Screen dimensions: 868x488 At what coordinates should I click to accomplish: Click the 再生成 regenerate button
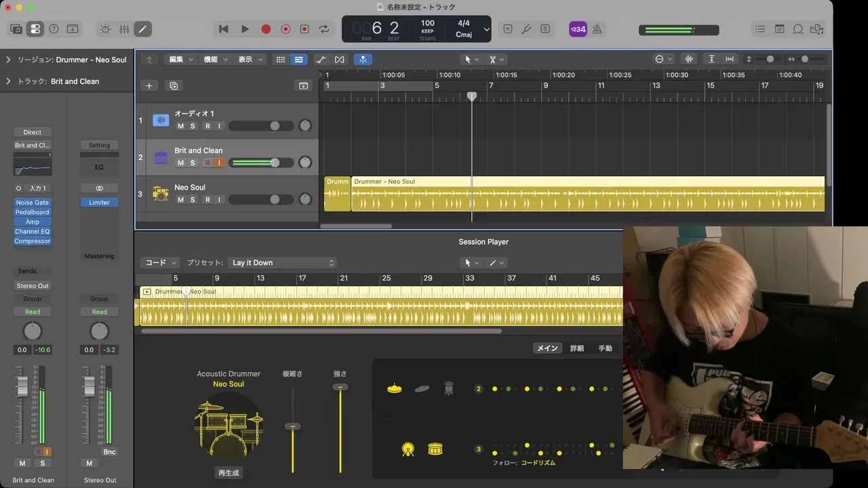[229, 473]
